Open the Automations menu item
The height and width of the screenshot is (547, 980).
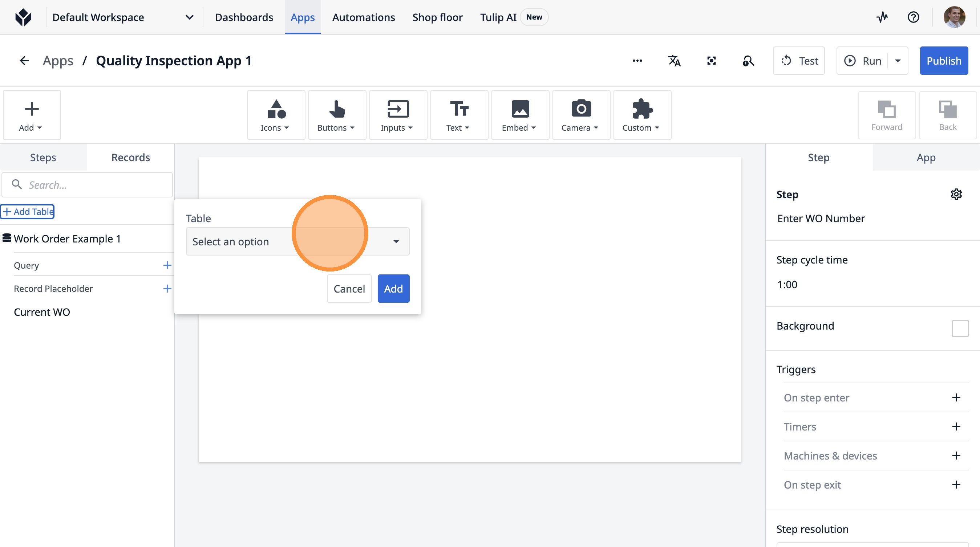pyautogui.click(x=363, y=17)
